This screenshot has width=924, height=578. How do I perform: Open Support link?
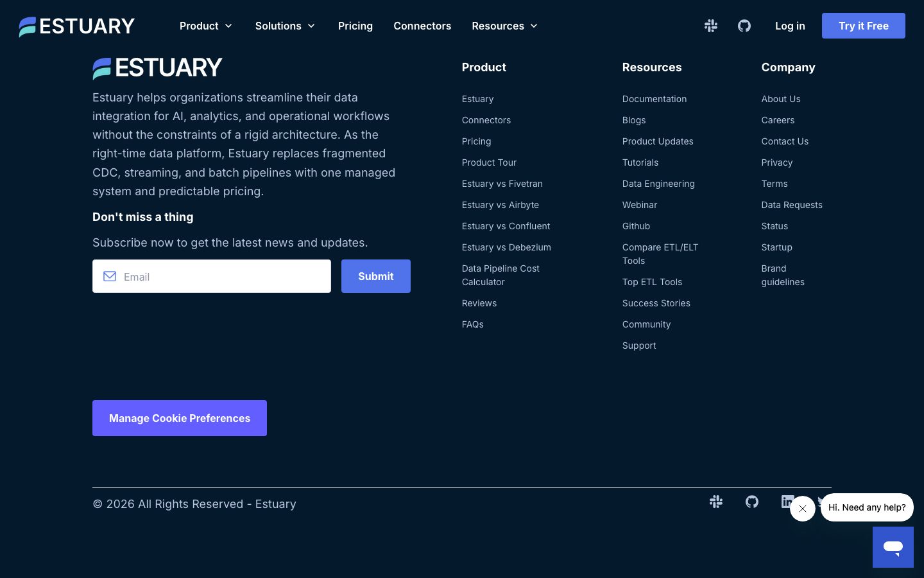[x=639, y=346]
